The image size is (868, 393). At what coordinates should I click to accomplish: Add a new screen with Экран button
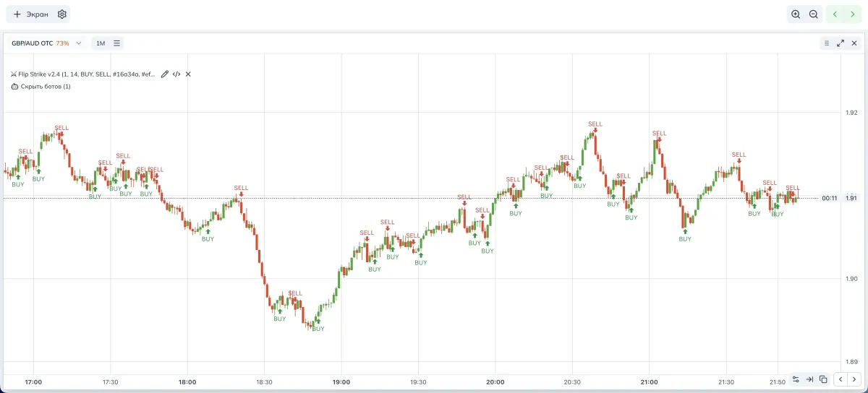(x=32, y=14)
